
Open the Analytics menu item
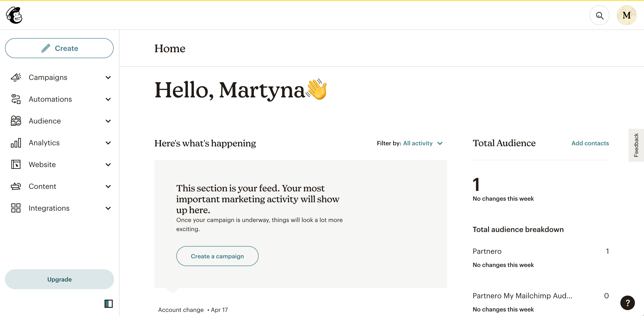[60, 143]
